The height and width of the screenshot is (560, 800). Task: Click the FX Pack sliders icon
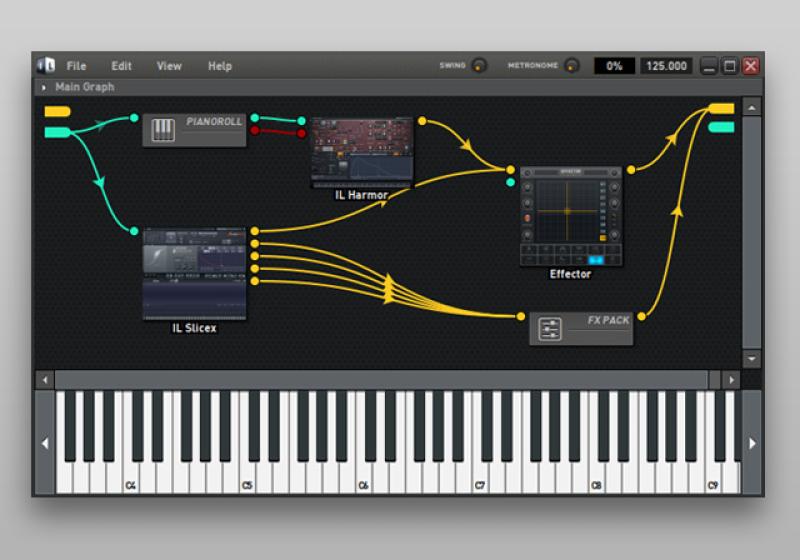click(550, 329)
